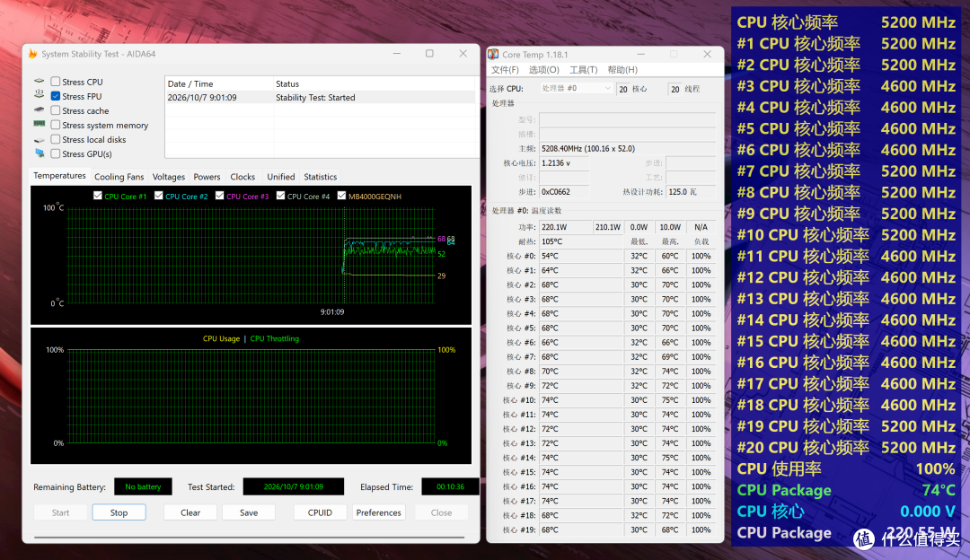This screenshot has width=970, height=560.
Task: Switch to the Statistics tab
Action: coord(320,177)
